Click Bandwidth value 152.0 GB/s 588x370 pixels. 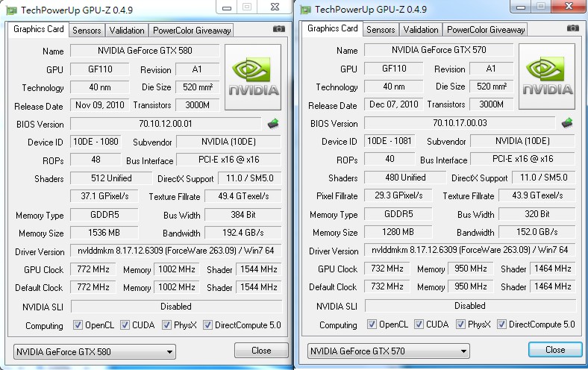coord(537,232)
